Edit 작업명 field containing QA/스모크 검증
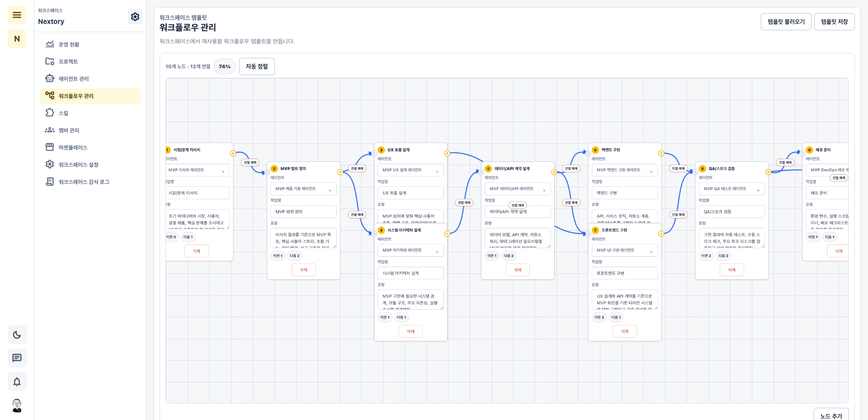This screenshot has height=420, width=868. (731, 212)
